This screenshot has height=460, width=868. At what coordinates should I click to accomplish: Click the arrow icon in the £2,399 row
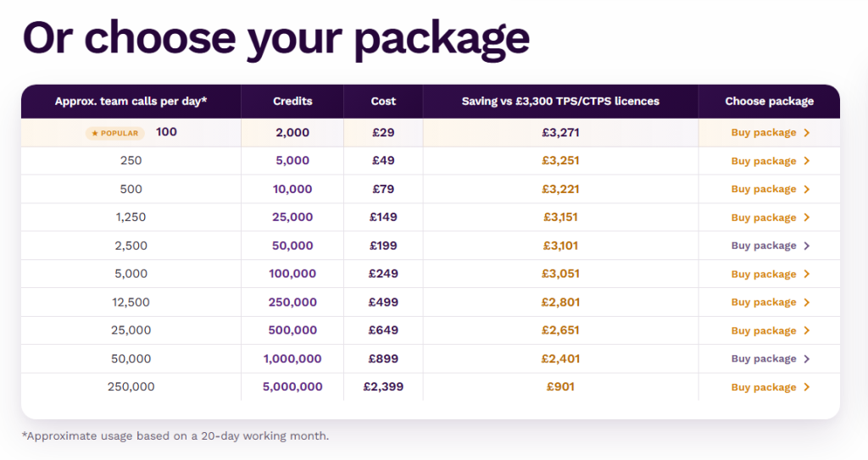click(x=807, y=387)
